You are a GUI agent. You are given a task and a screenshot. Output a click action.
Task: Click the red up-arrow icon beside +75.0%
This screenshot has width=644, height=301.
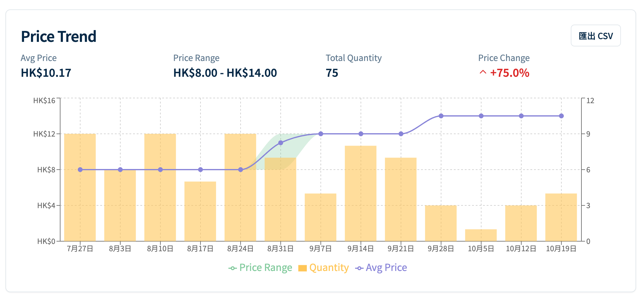(483, 73)
